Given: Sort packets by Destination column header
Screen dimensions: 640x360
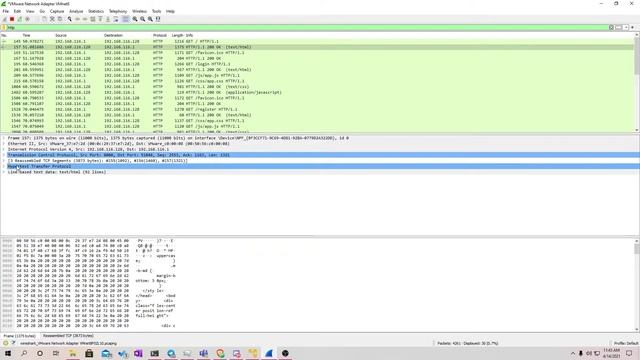Looking at the screenshot, I should [113, 36].
